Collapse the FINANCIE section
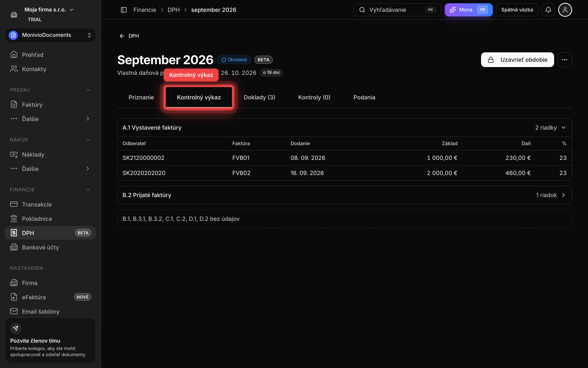Screen dimensions: 588x368 click(x=88, y=190)
